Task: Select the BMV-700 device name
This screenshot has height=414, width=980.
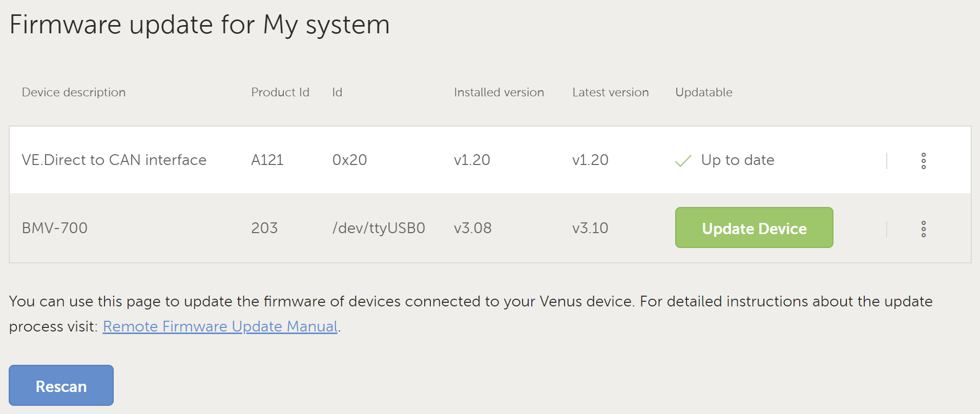Action: coord(55,228)
